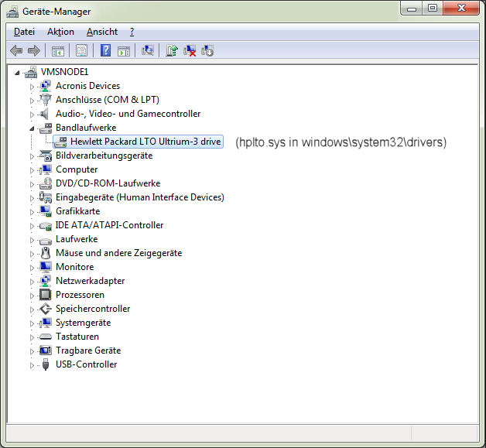Show or hide console tree icon
The height and width of the screenshot is (448, 486).
pyautogui.click(x=57, y=51)
